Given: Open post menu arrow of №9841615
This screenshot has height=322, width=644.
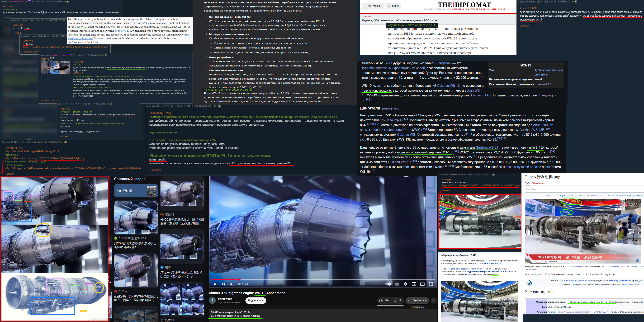Looking at the screenshot, I should pos(576,1).
